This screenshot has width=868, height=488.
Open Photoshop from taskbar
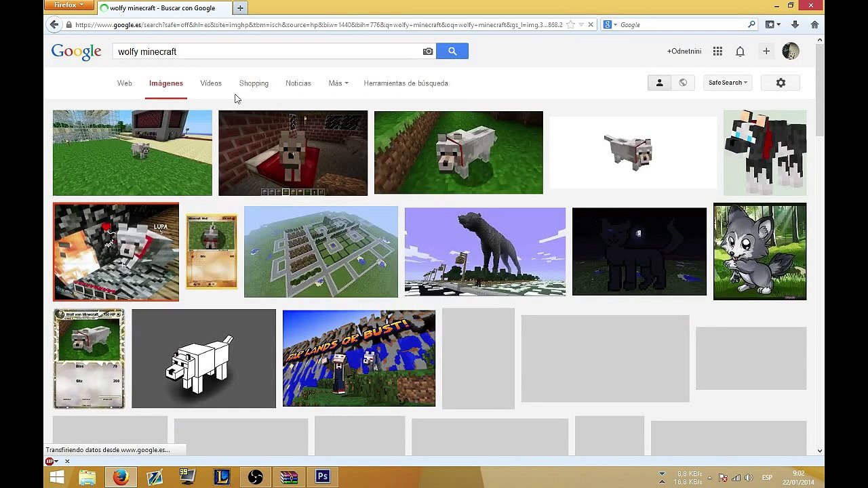(323, 477)
